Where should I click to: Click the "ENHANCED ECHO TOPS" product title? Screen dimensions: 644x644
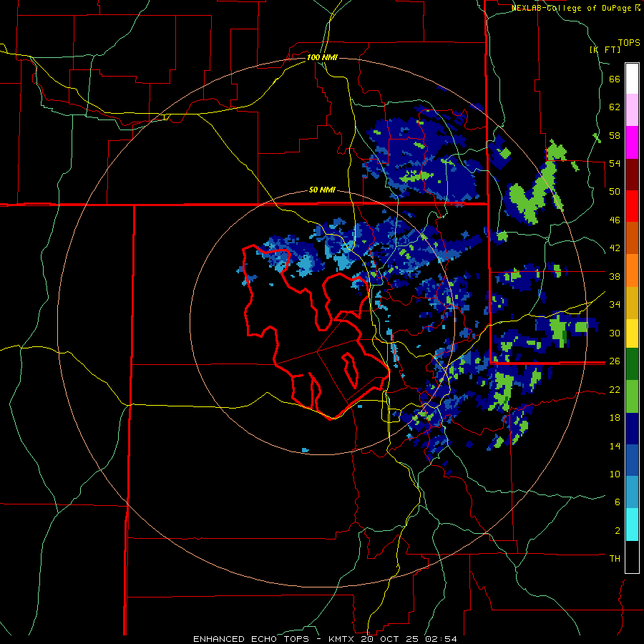click(x=251, y=639)
